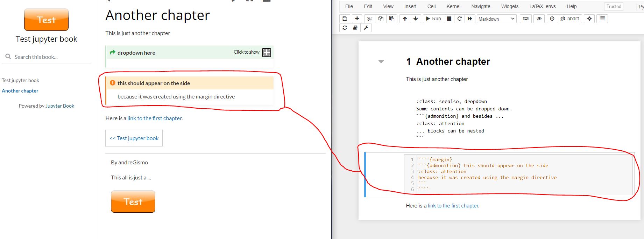Open the Cell menu
Image resolution: width=644 pixels, height=239 pixels.
431,6
